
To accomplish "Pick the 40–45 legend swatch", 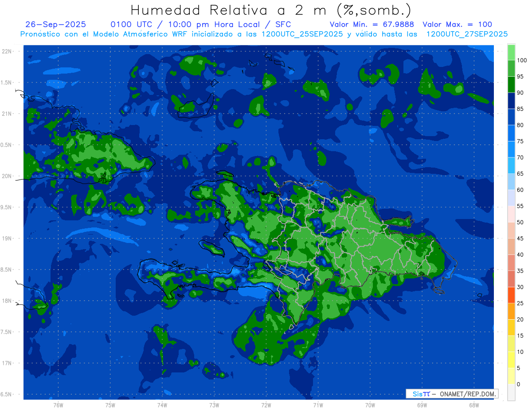I will pos(511,247).
